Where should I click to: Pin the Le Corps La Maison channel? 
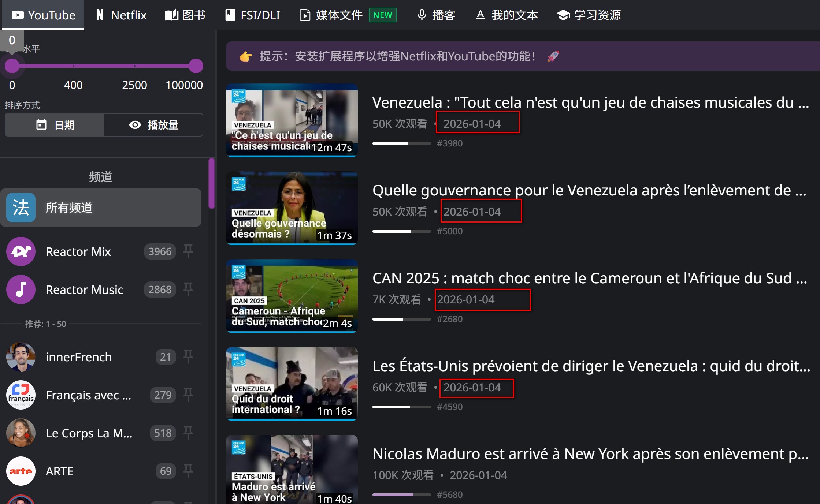point(188,433)
